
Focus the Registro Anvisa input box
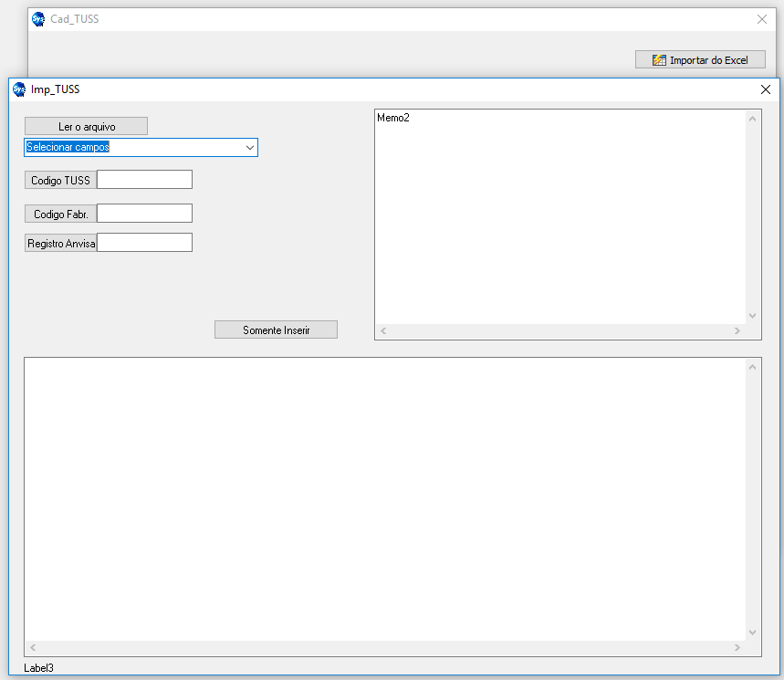pos(144,243)
